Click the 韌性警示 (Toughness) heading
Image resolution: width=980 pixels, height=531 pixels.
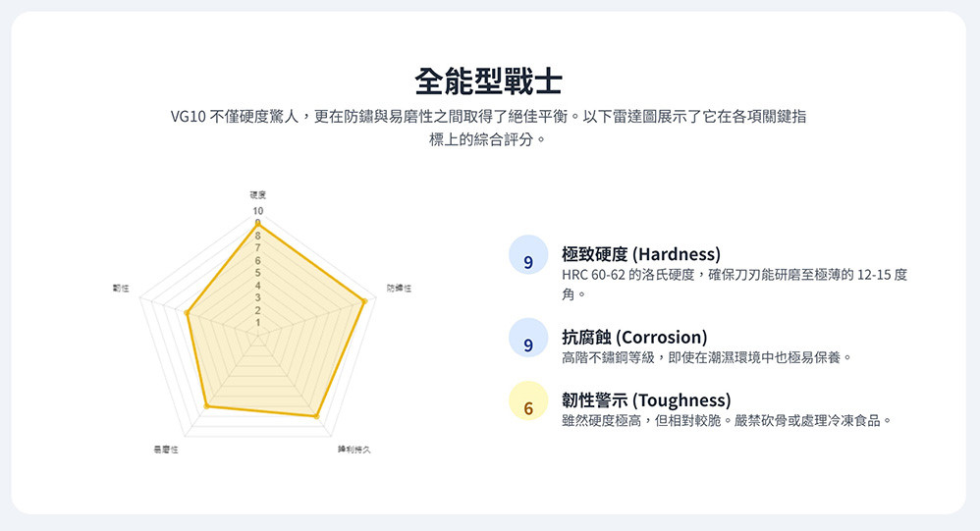645,400
